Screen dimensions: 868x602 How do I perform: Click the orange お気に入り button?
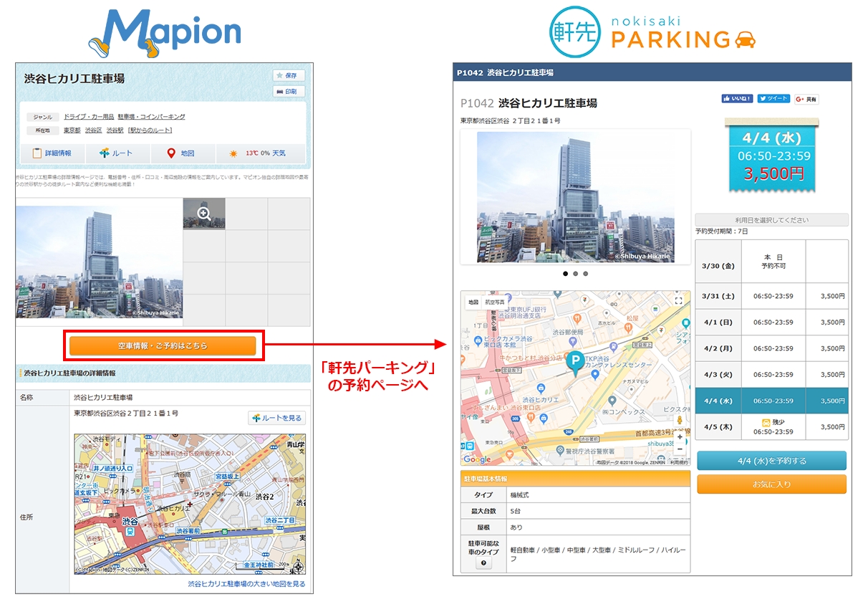tap(771, 484)
